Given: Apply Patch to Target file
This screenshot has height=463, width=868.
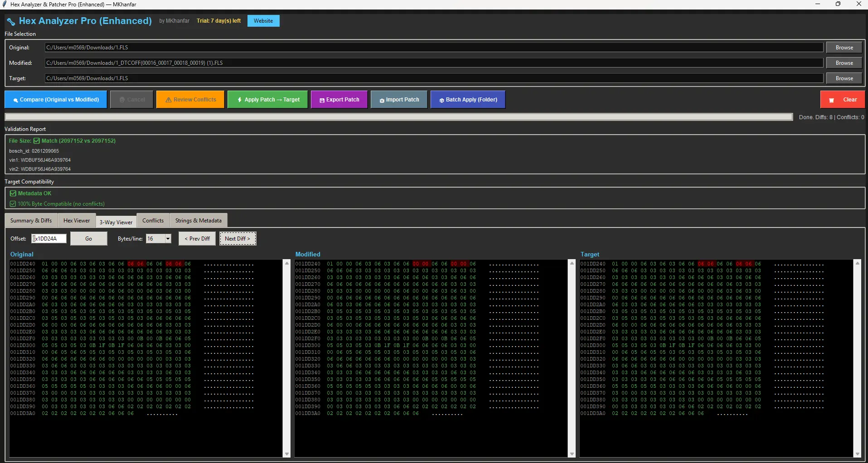Looking at the screenshot, I should (x=267, y=99).
